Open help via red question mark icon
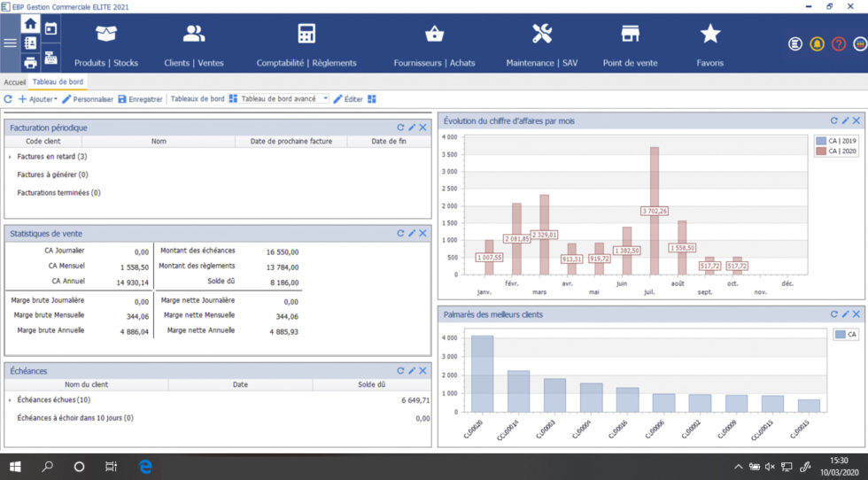Screen dimensions: 868x480 pos(839,43)
